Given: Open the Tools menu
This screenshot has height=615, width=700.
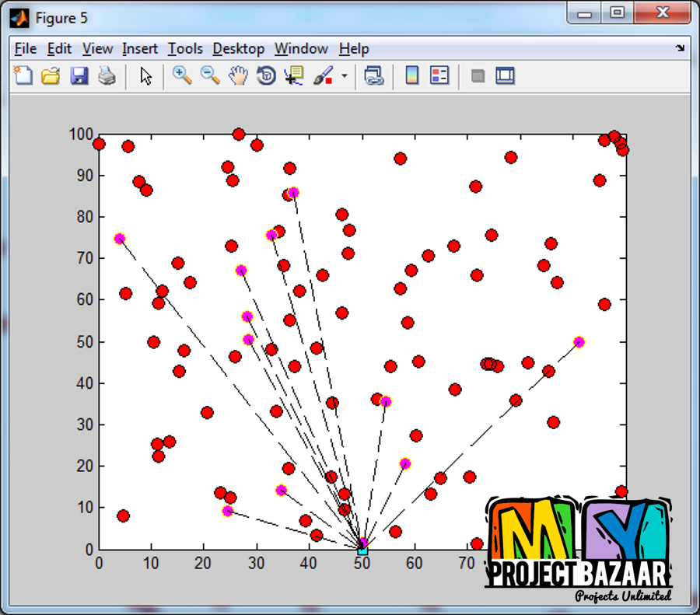Looking at the screenshot, I should click(x=185, y=48).
